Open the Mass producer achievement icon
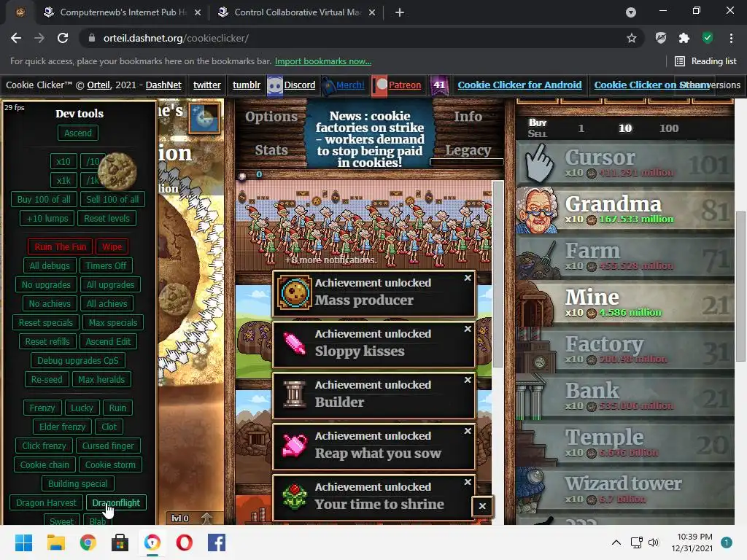The image size is (747, 560). coord(295,292)
